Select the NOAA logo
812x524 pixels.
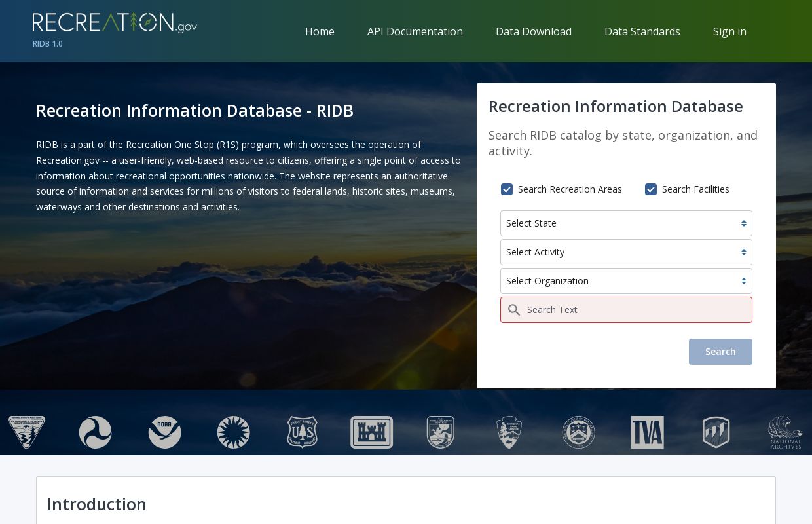point(164,432)
